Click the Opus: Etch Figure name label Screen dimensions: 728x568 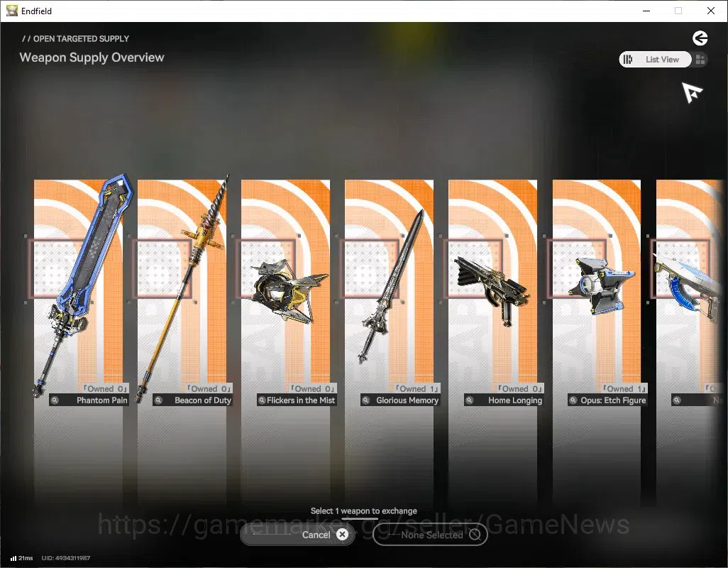click(613, 400)
